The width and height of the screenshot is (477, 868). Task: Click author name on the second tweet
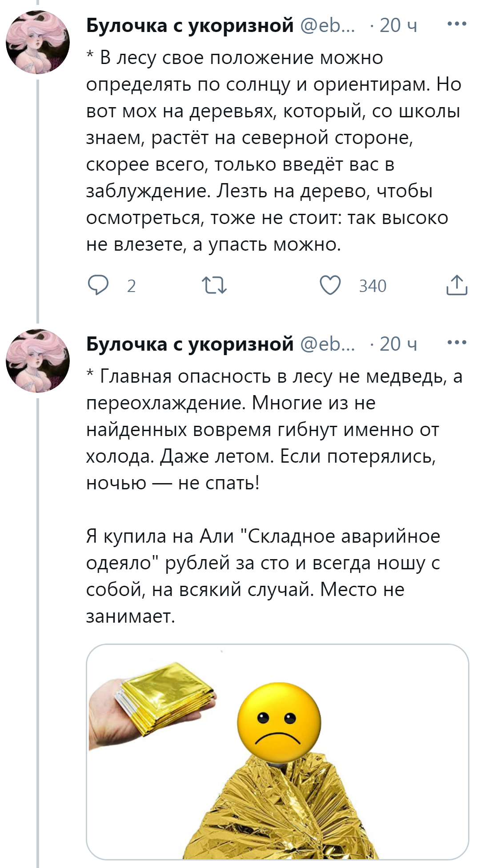point(190,344)
